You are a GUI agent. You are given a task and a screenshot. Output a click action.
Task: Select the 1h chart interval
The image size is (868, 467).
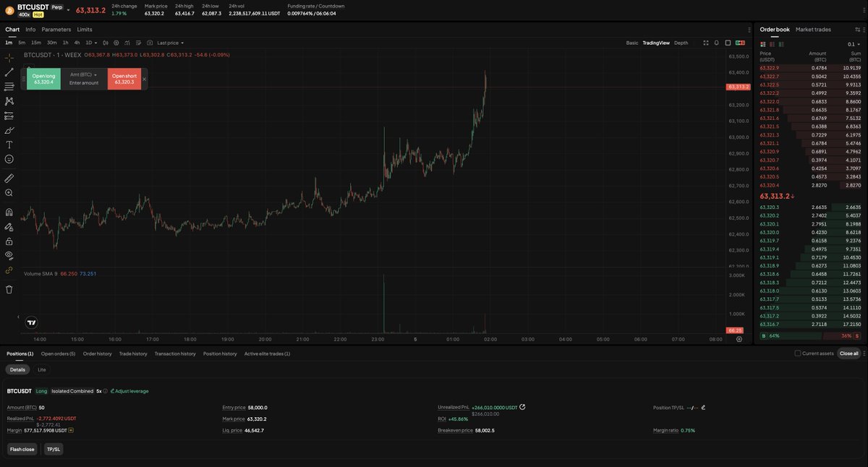[x=65, y=43]
